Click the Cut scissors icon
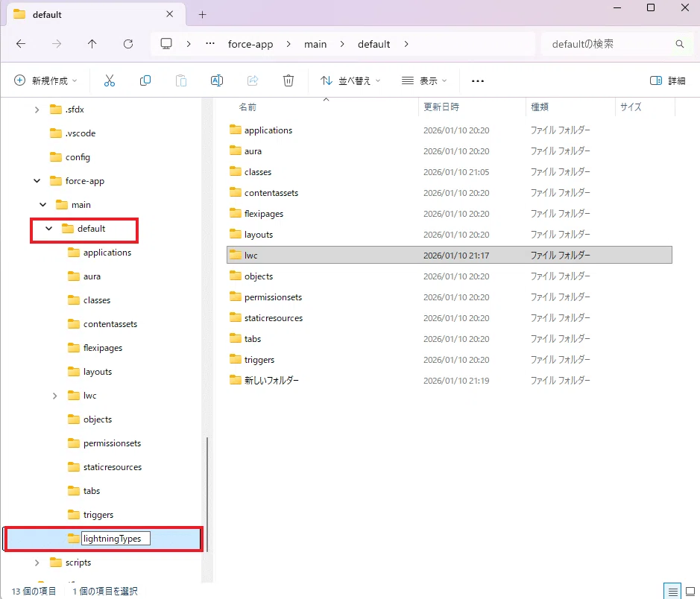 (110, 80)
